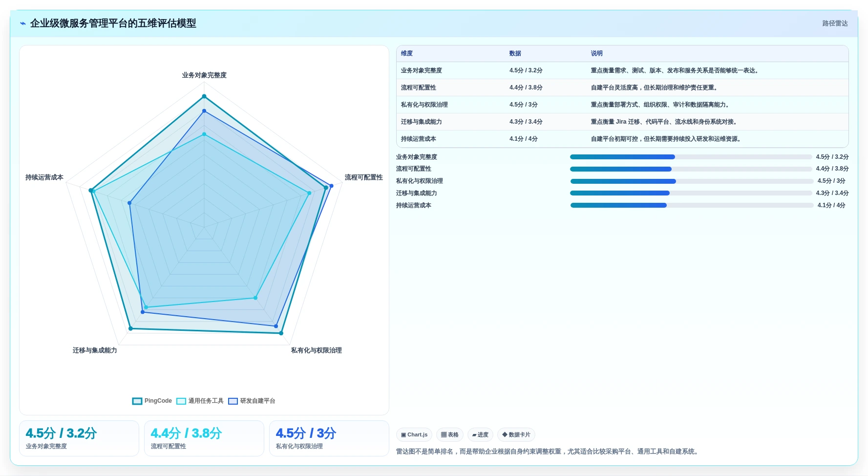
Task: Click table value 4.1分 / 4分
Action: 524,139
